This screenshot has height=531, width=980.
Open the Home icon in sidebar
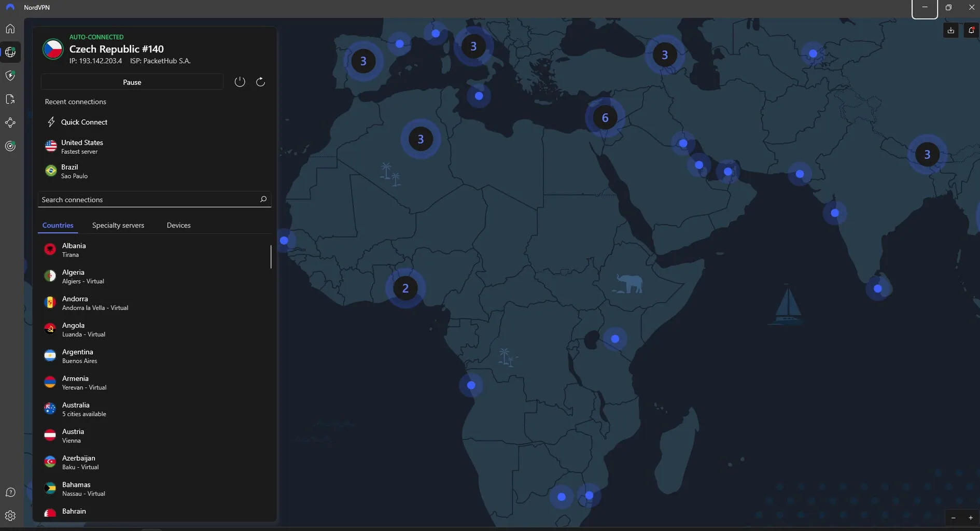[10, 29]
